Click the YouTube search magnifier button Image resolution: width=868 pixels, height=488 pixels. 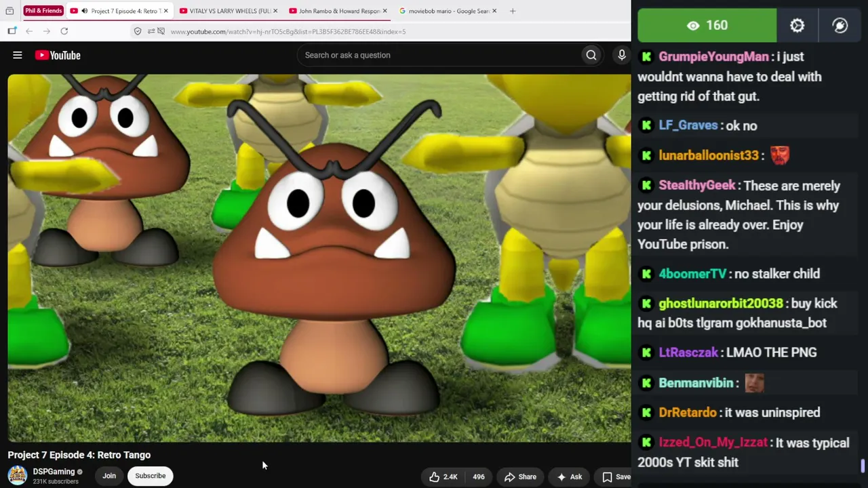click(591, 55)
